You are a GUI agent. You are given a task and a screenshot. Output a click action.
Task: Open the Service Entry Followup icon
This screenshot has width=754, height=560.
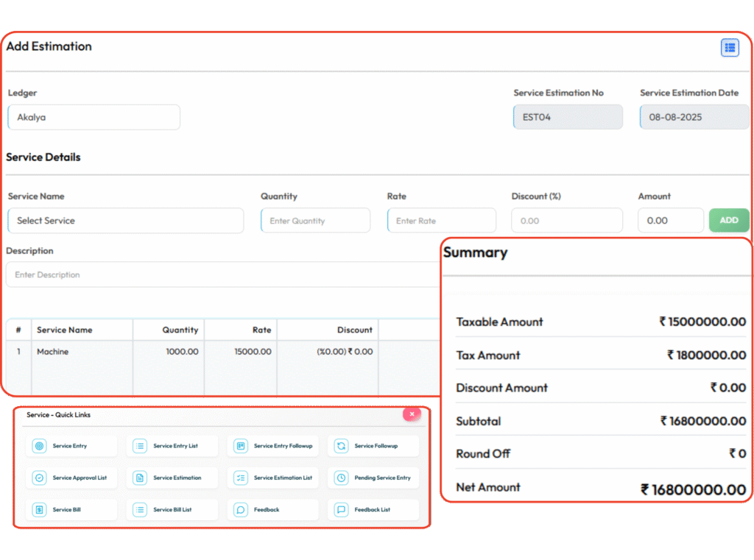tap(240, 446)
